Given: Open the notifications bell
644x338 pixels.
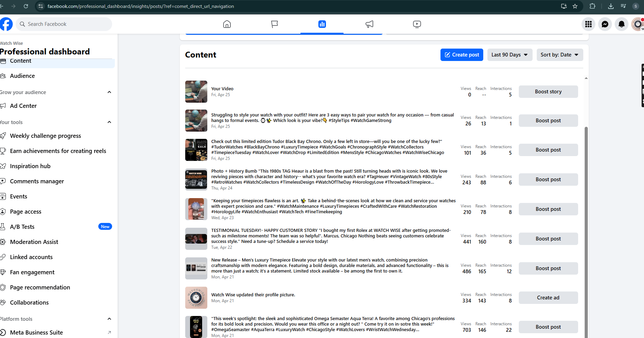Looking at the screenshot, I should [x=622, y=24].
